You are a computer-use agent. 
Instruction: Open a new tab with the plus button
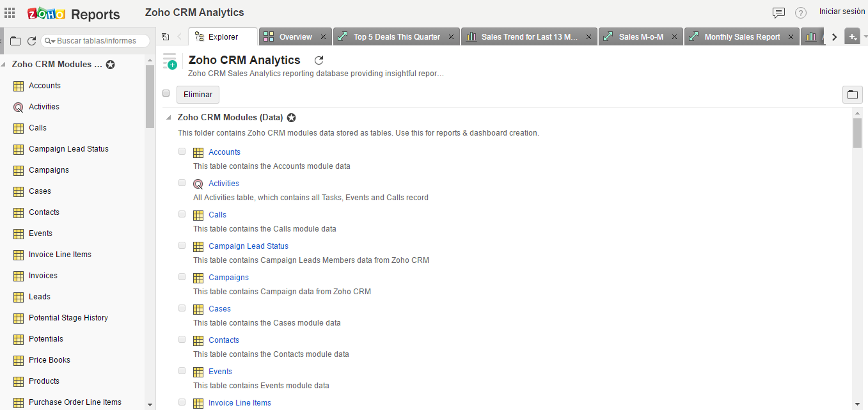pos(853,36)
